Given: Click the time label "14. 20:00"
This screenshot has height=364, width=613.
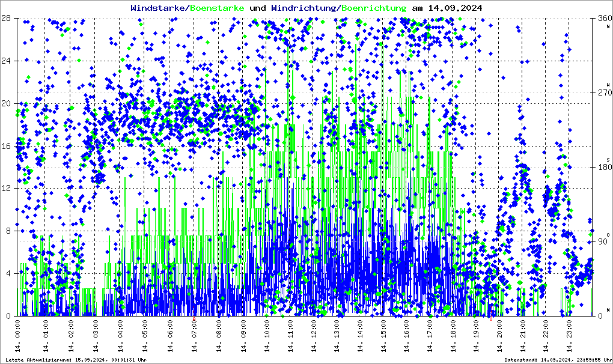Looking at the screenshot, I should (x=500, y=336).
